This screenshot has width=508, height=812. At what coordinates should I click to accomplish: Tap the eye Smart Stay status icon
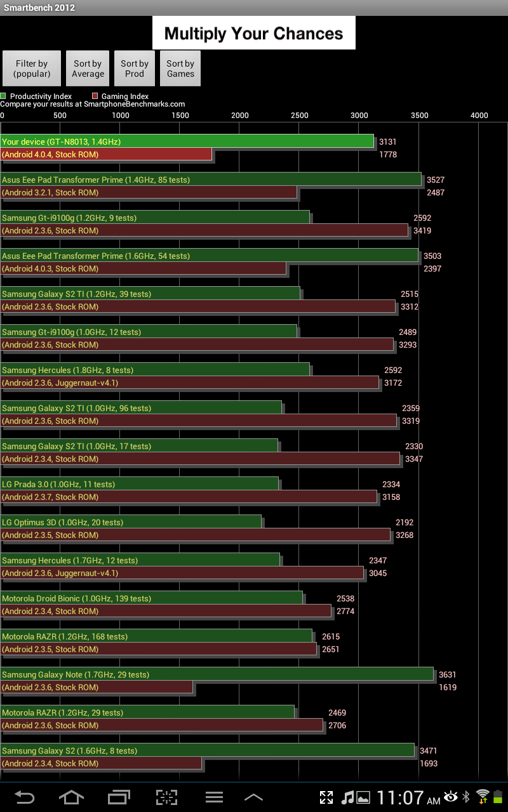pyautogui.click(x=451, y=797)
